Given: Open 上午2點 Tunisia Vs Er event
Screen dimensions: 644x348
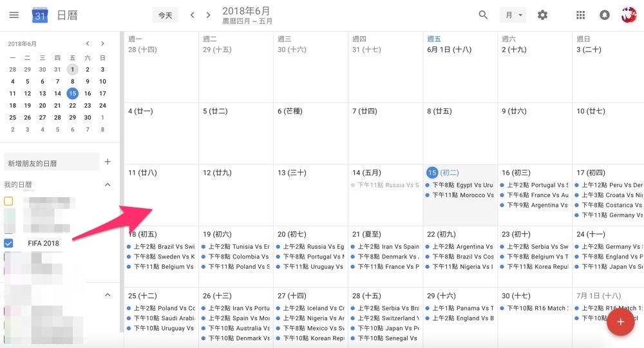Looking at the screenshot, I should click(235, 247).
